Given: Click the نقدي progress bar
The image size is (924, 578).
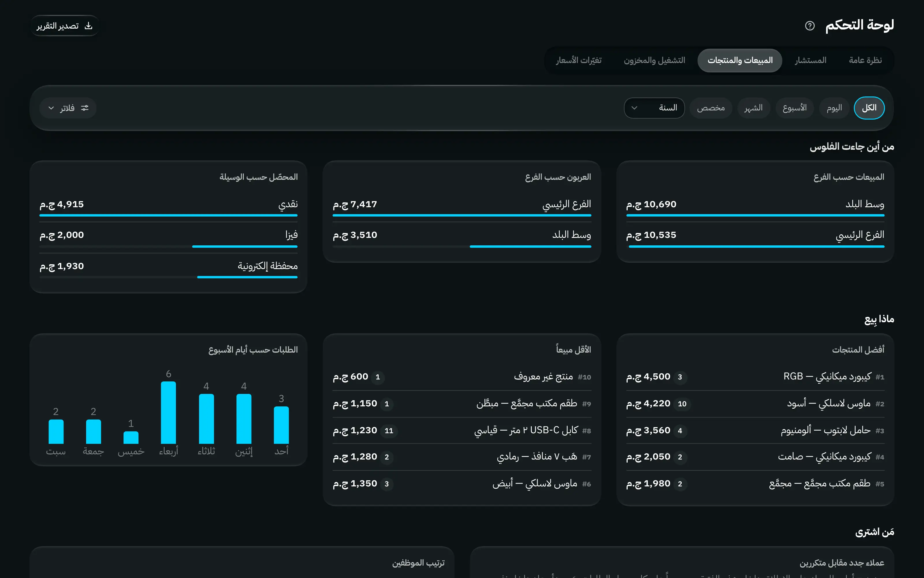Looking at the screenshot, I should point(168,216).
